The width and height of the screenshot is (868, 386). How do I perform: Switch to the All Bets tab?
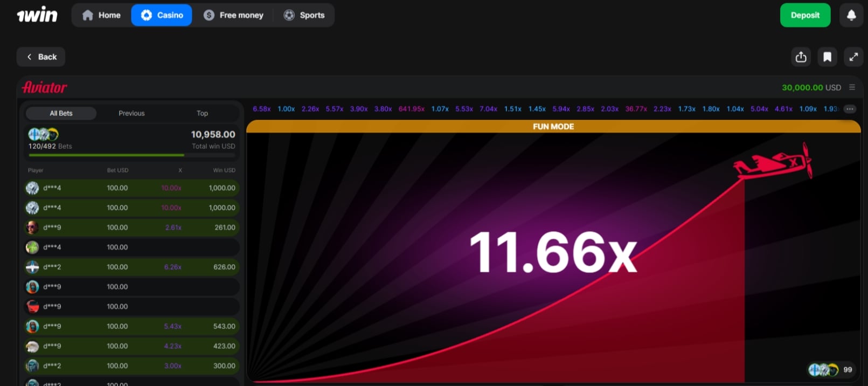click(x=61, y=113)
